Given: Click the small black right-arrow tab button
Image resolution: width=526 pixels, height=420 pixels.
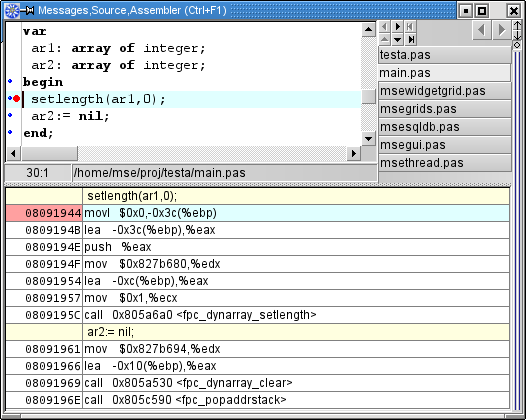Looking at the screenshot, I should [398, 27].
